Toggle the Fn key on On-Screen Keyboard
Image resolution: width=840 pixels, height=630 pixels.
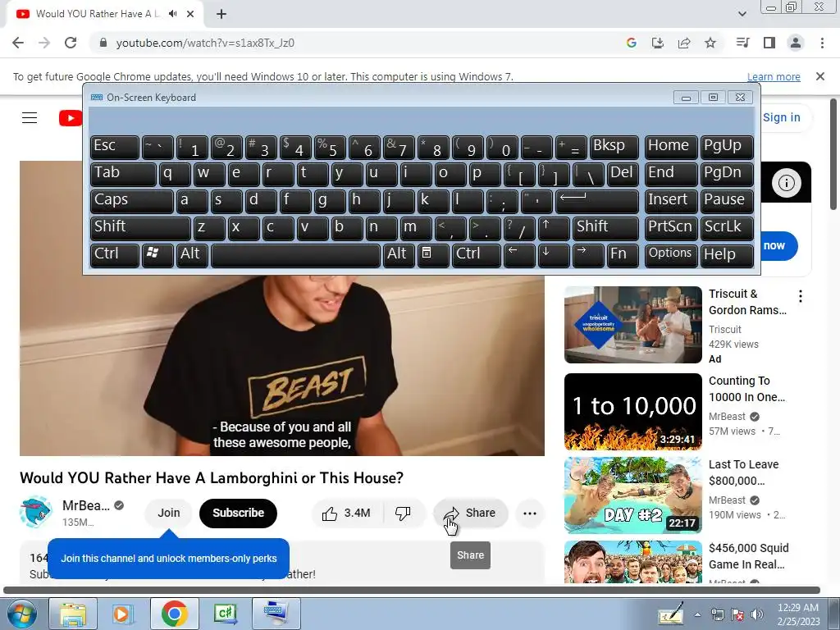(x=623, y=254)
